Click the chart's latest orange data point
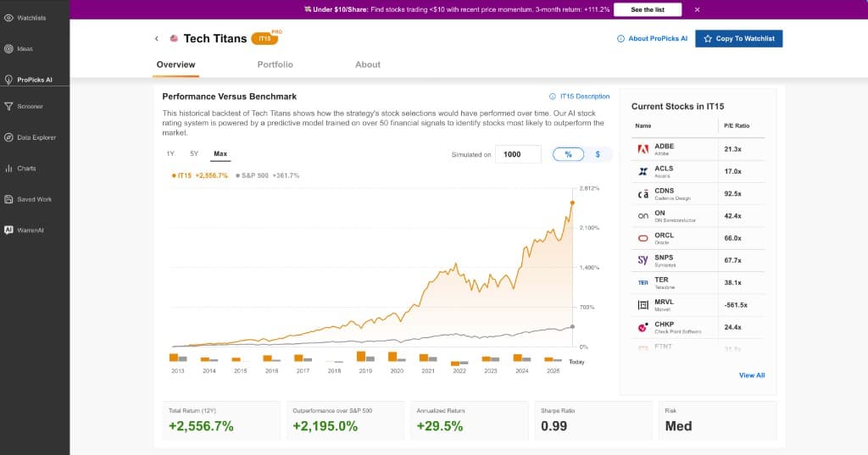Image resolution: width=868 pixels, height=455 pixels. pyautogui.click(x=572, y=203)
